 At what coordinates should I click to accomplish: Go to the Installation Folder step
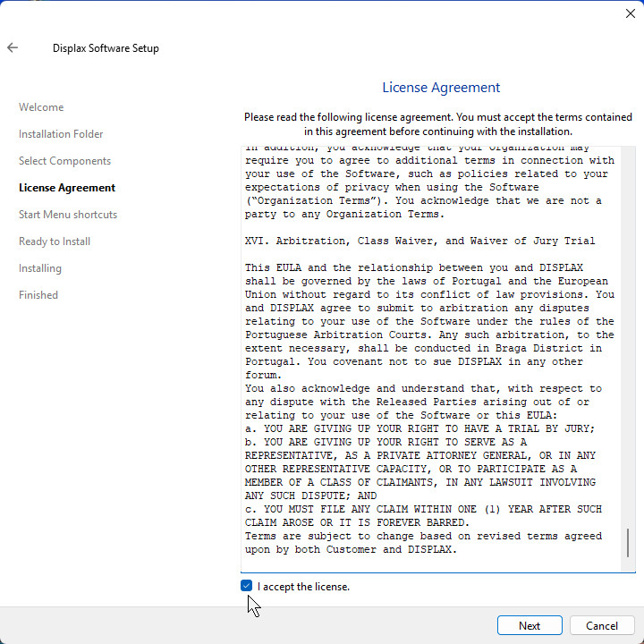click(x=61, y=134)
